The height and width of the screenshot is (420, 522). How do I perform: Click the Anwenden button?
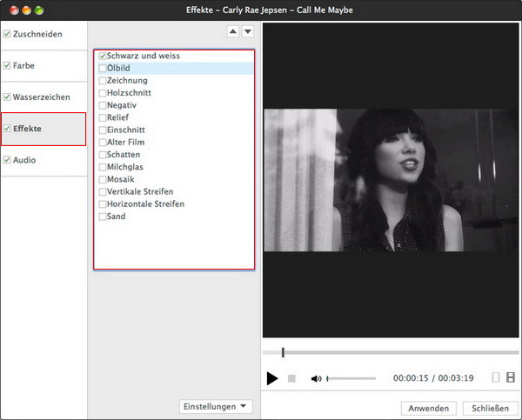(x=429, y=409)
